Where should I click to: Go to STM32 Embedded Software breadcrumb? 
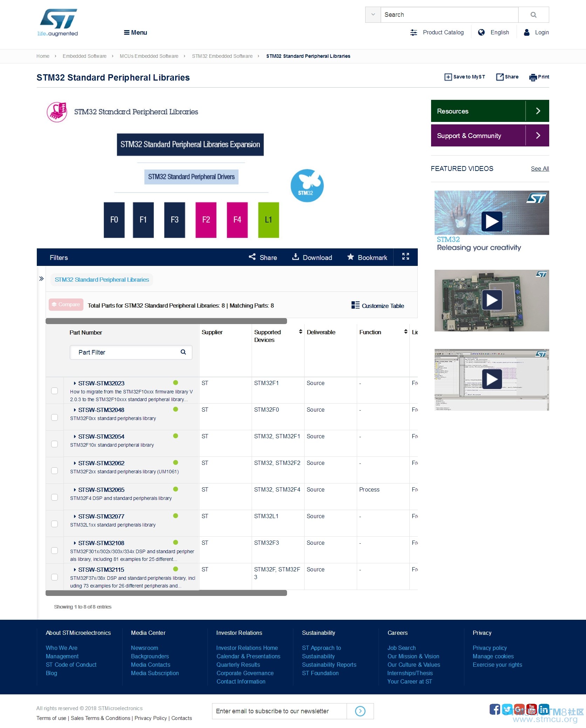pos(222,56)
